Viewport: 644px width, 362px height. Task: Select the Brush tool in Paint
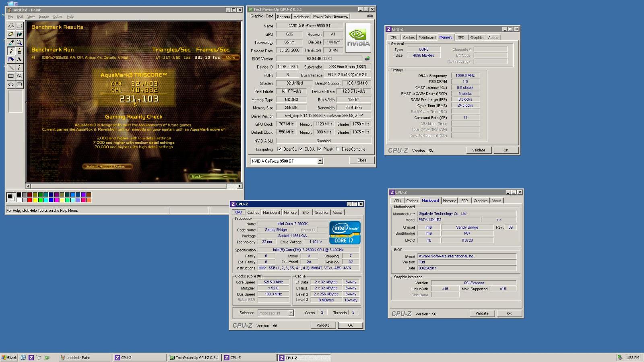(x=19, y=51)
